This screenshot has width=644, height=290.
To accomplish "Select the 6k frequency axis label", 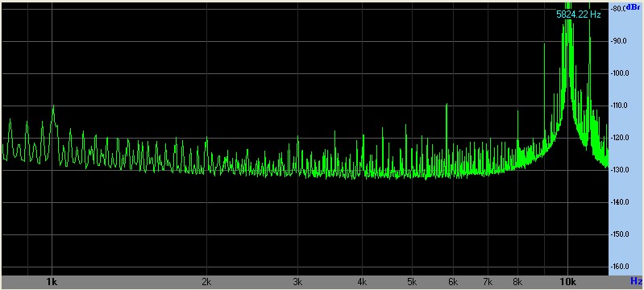I will (x=453, y=282).
